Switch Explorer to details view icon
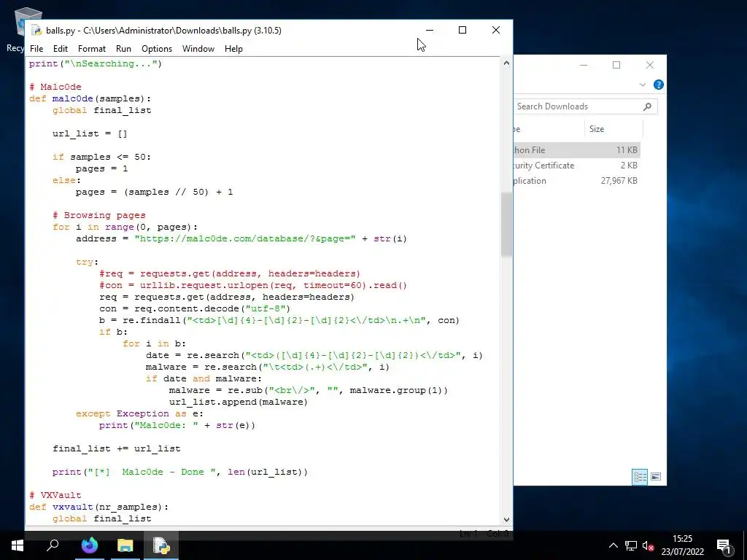Image resolution: width=747 pixels, height=560 pixels. click(x=640, y=477)
